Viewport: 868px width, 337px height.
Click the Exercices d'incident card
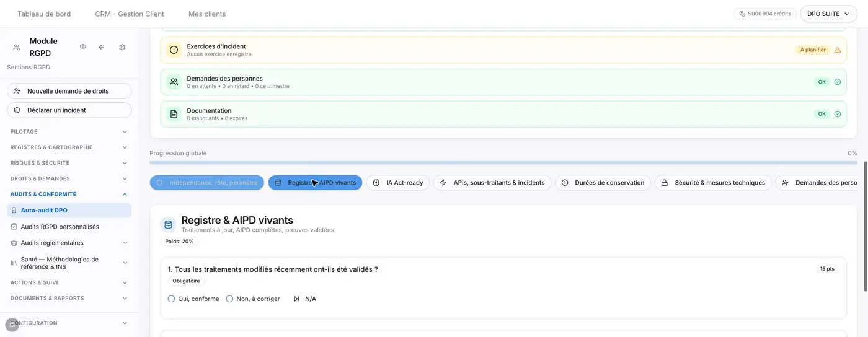(503, 50)
